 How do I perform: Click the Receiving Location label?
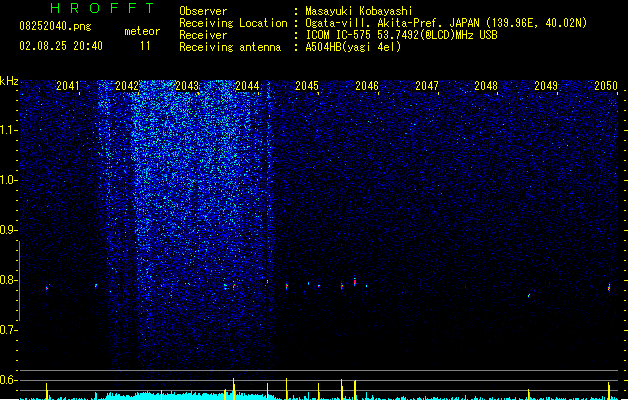coord(233,23)
